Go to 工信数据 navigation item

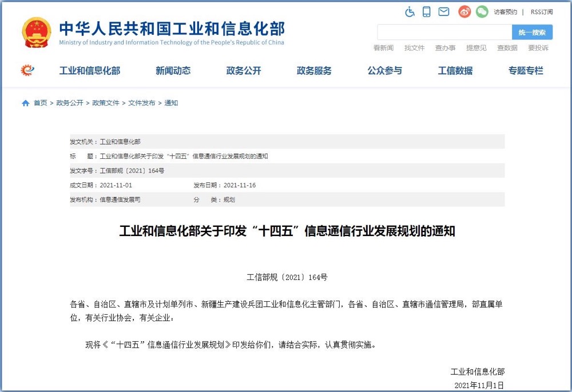click(x=455, y=71)
